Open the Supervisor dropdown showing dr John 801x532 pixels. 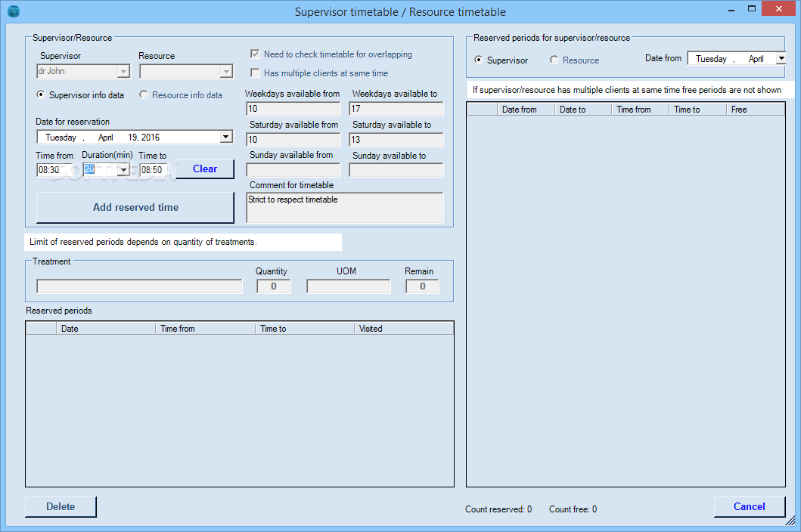123,72
